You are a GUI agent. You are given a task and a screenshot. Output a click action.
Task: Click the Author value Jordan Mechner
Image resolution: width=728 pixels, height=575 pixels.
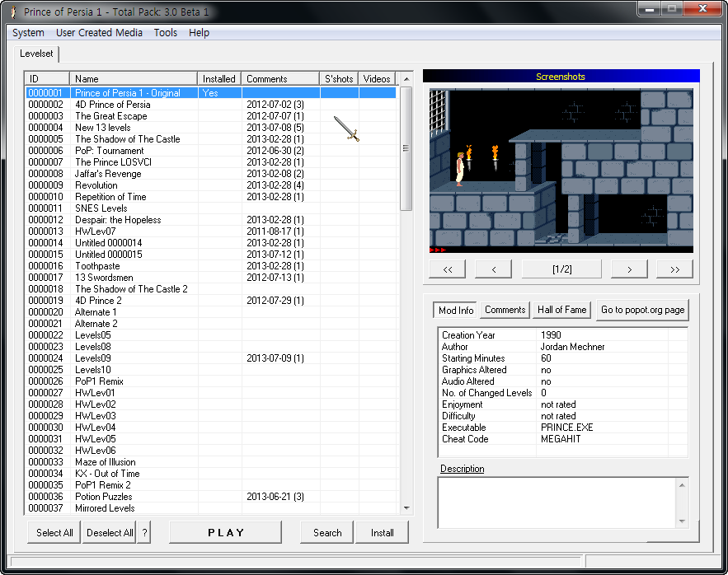click(x=572, y=347)
